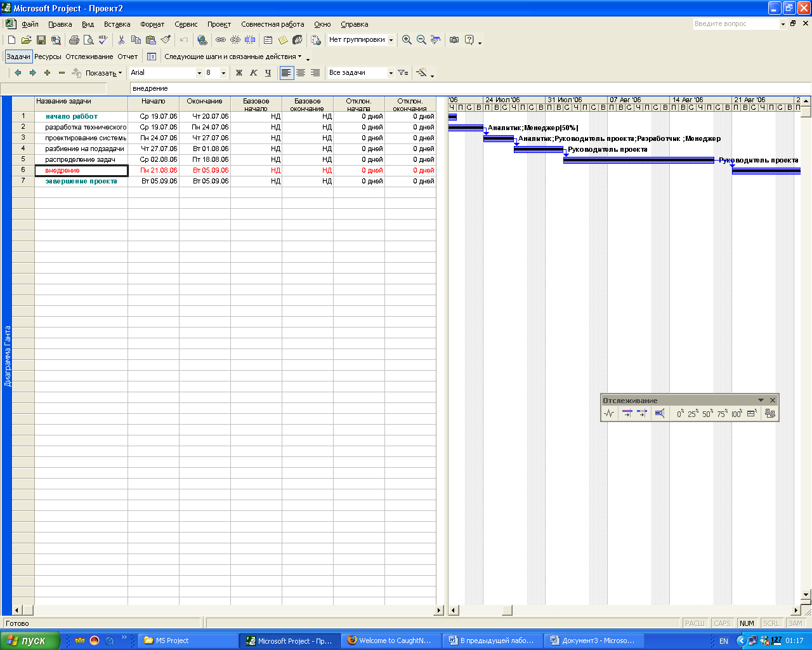
Task: Click the Format Painter brush icon
Action: [165, 40]
